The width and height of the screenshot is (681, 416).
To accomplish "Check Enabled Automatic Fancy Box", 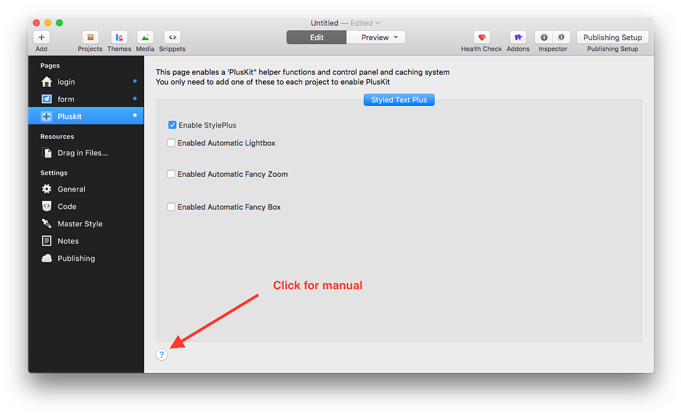I will [x=171, y=207].
